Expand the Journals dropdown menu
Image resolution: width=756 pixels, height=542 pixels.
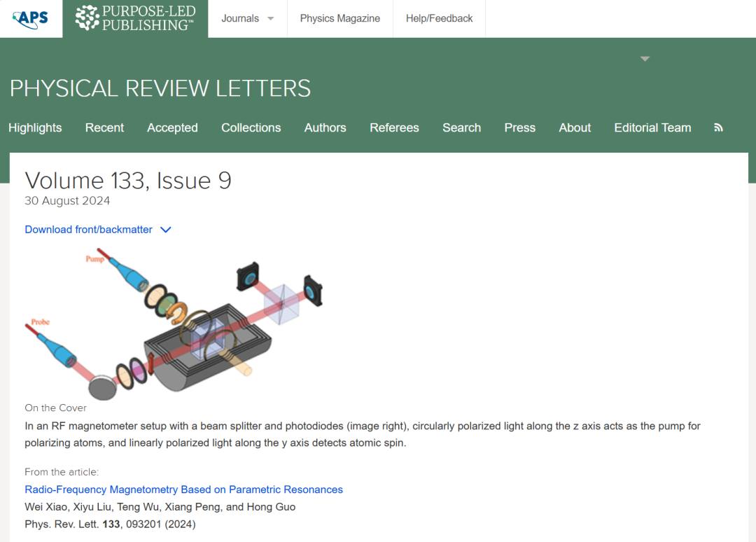(247, 18)
